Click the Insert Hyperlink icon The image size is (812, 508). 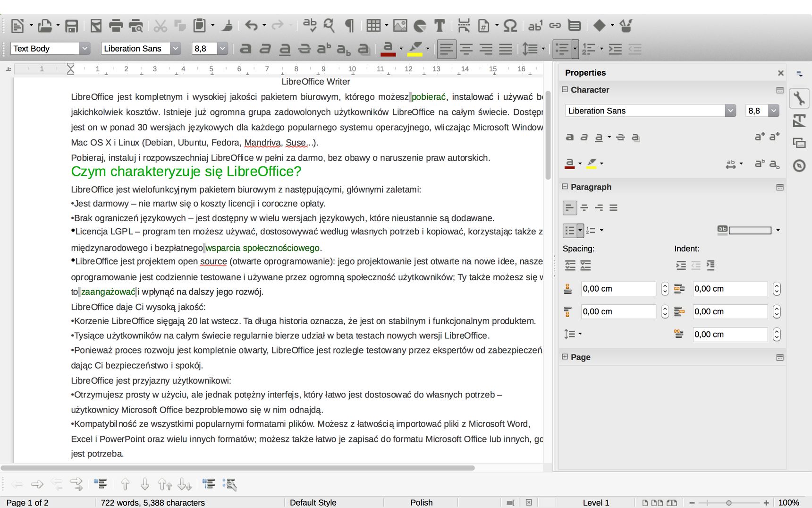(x=555, y=26)
